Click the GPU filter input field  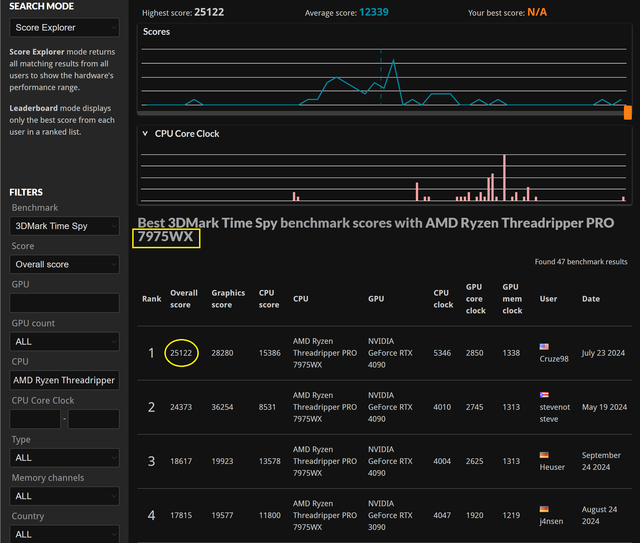(x=64, y=303)
